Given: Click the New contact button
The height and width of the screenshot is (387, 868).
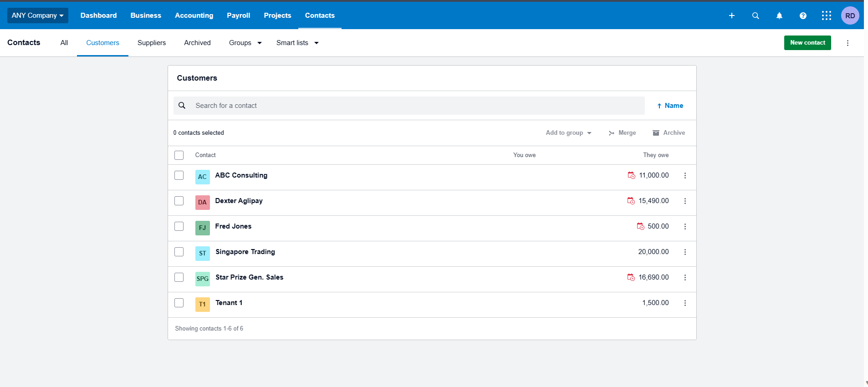Looking at the screenshot, I should point(807,43).
